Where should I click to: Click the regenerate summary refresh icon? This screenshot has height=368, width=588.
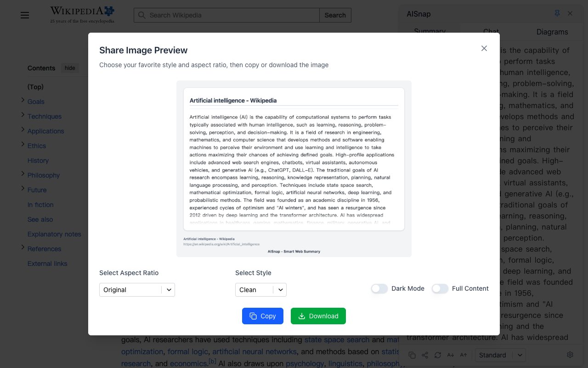tap(438, 355)
